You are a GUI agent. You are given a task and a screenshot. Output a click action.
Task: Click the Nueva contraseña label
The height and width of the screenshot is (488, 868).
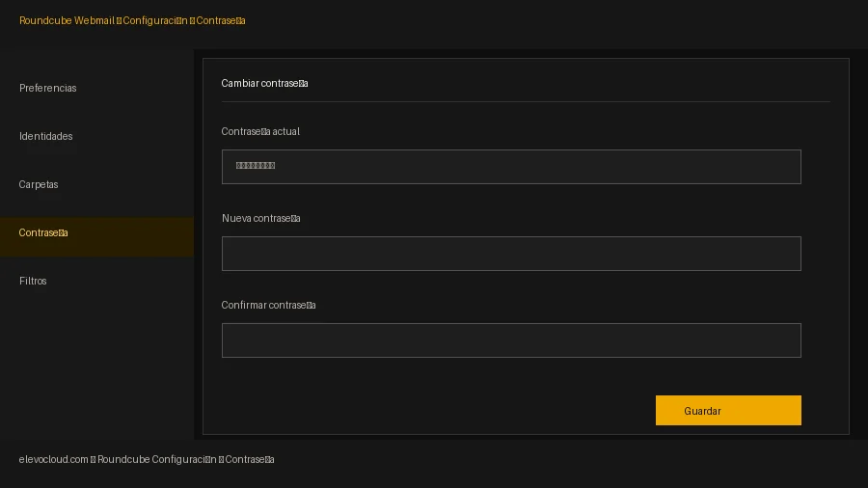coord(260,219)
